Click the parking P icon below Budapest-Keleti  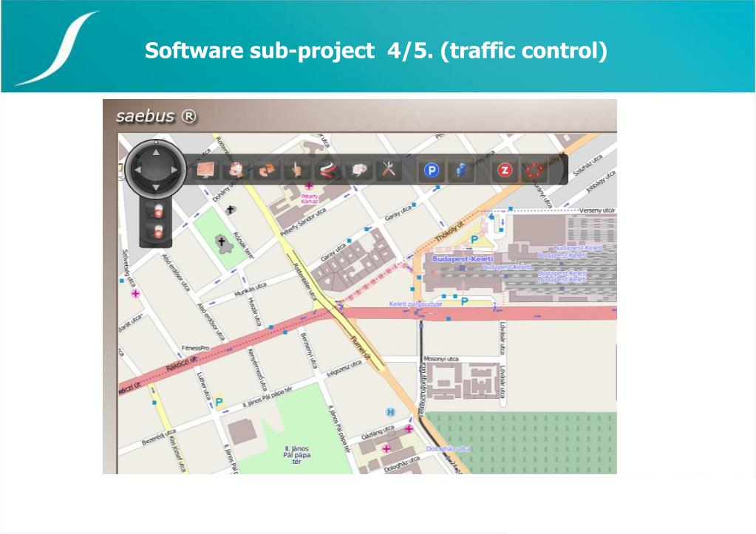tap(464, 301)
